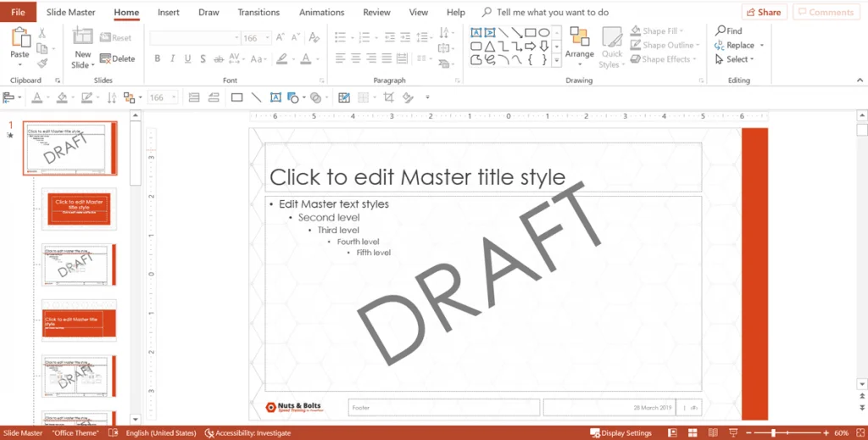Select Oval shape in shapes gallery
Viewport: 868px width, 440px height.
tap(544, 33)
